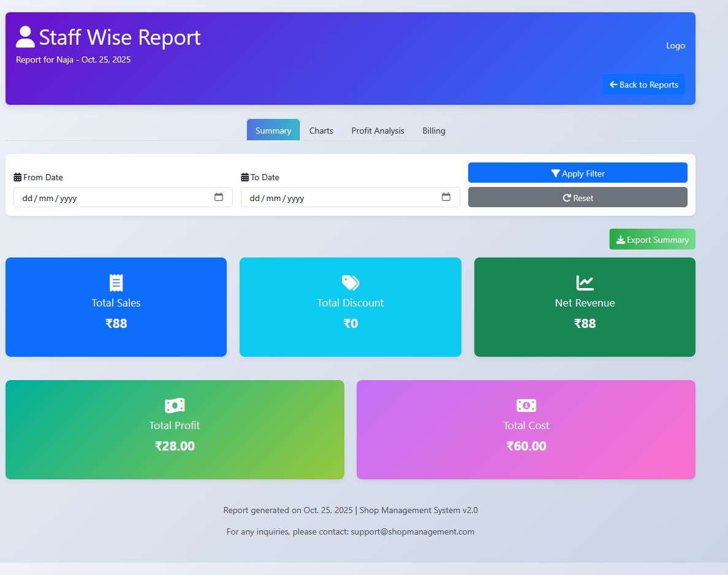Click the calendar icon beside To Date label

coord(244,177)
